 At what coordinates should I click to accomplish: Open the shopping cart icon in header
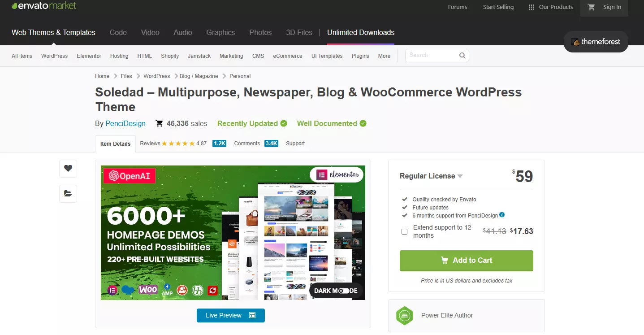coord(592,7)
